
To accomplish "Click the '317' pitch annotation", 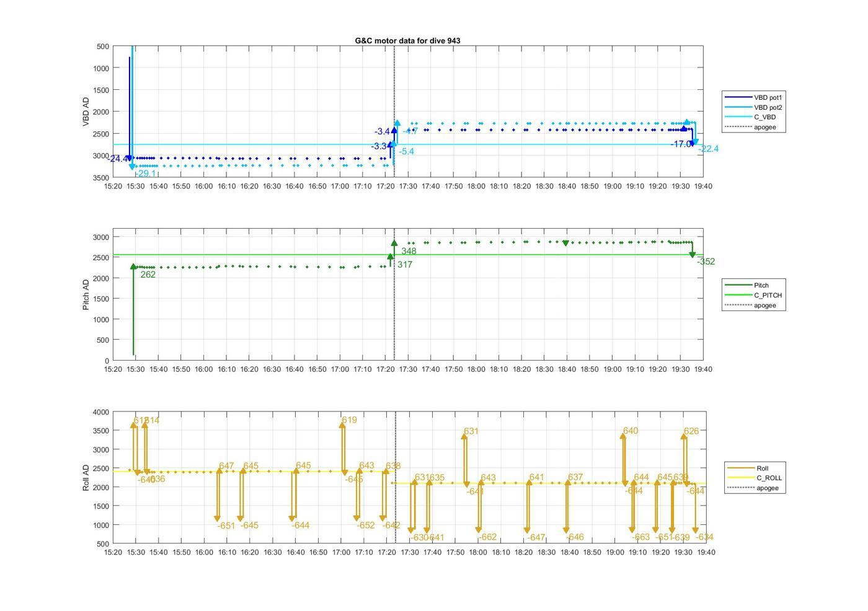I will coord(405,265).
